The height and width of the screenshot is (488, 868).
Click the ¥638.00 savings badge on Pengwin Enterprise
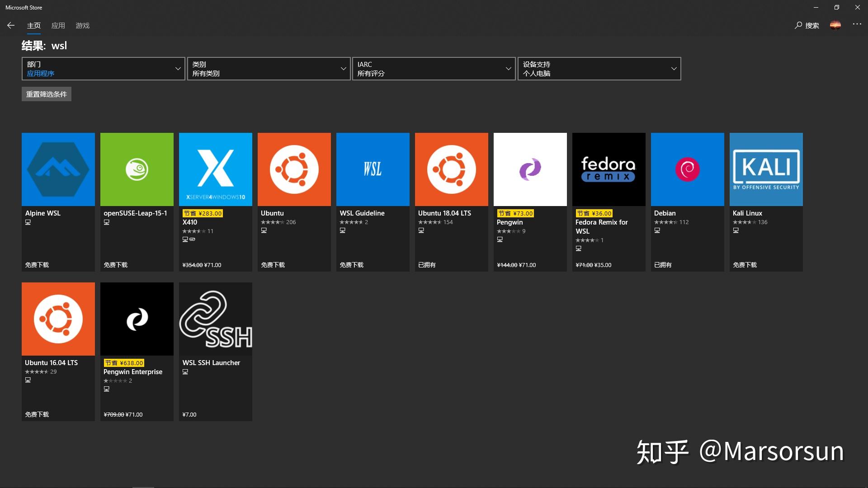click(x=124, y=363)
